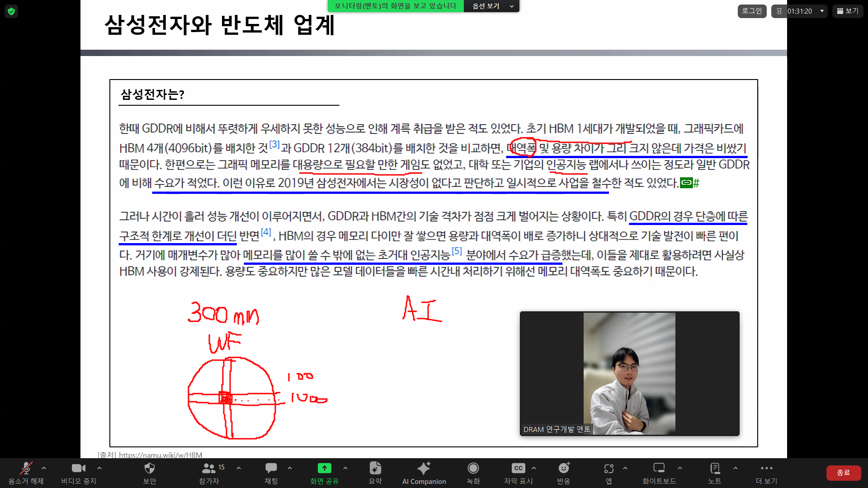Expand chat options arrow
The height and width of the screenshot is (488, 868).
290,468
